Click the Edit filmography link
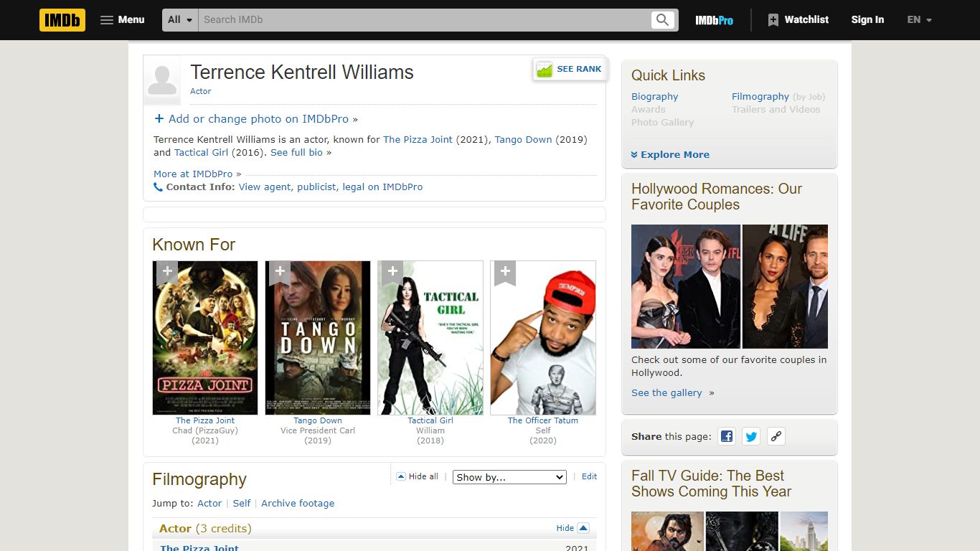980x551 pixels. 589,476
